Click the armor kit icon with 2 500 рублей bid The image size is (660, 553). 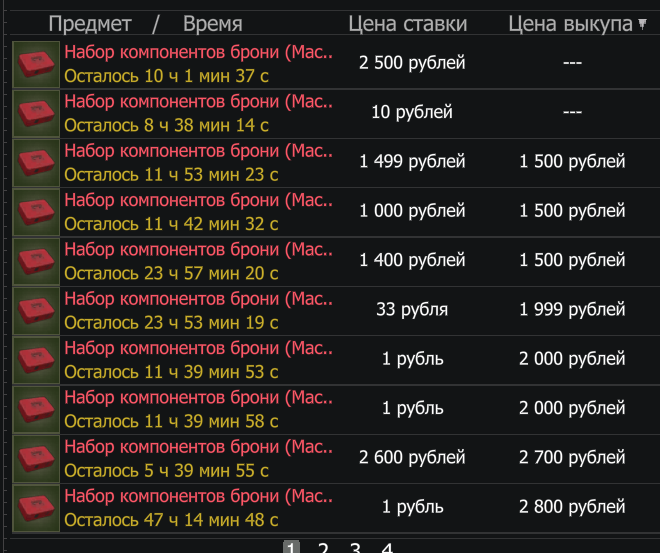coord(37,63)
